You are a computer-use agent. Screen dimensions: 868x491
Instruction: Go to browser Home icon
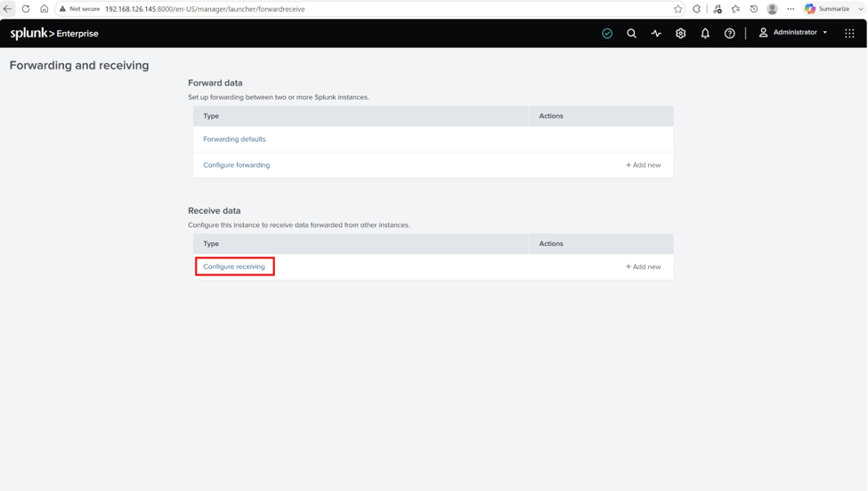pyautogui.click(x=45, y=9)
